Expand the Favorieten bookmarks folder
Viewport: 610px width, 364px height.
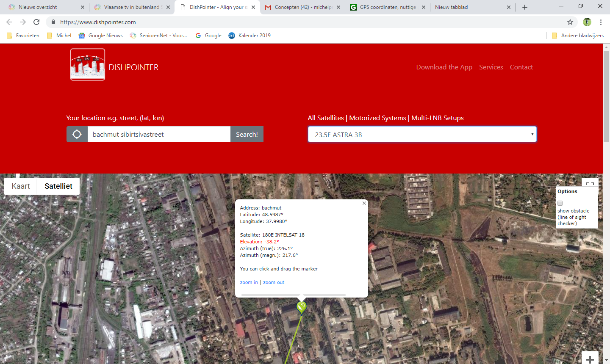(23, 36)
